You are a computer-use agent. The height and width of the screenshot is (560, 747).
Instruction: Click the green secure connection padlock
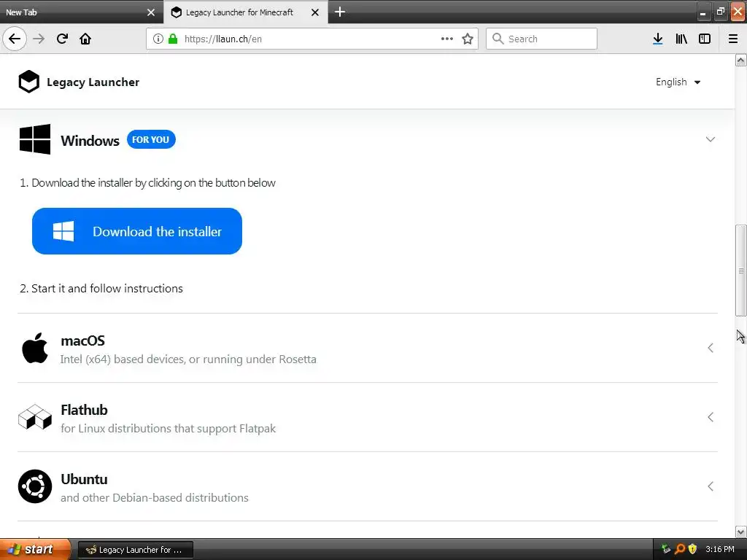[173, 39]
